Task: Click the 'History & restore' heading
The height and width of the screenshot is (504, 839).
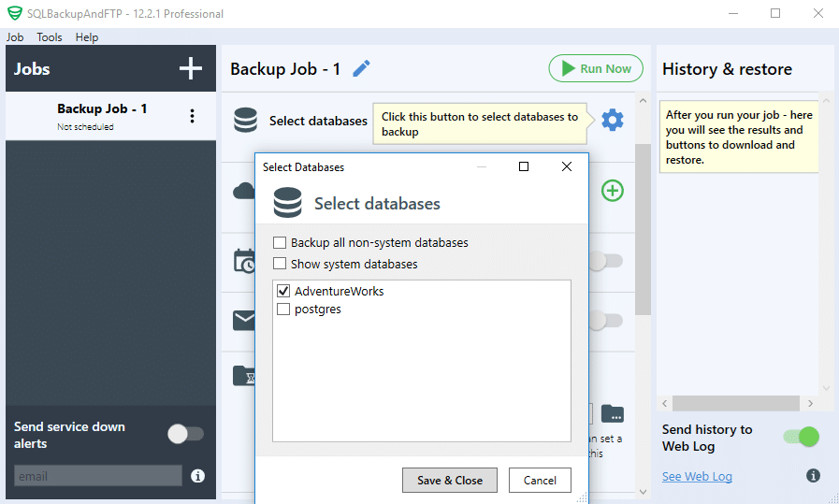Action: (x=727, y=69)
